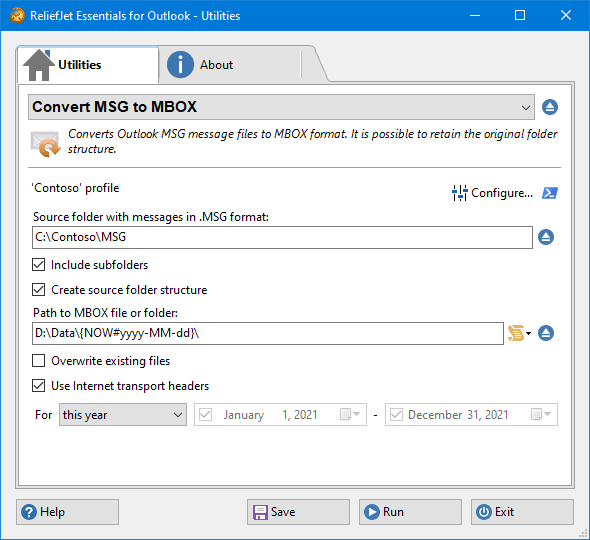This screenshot has width=590, height=540.
Task: Click the eject icon beside utility selector
Action: (550, 107)
